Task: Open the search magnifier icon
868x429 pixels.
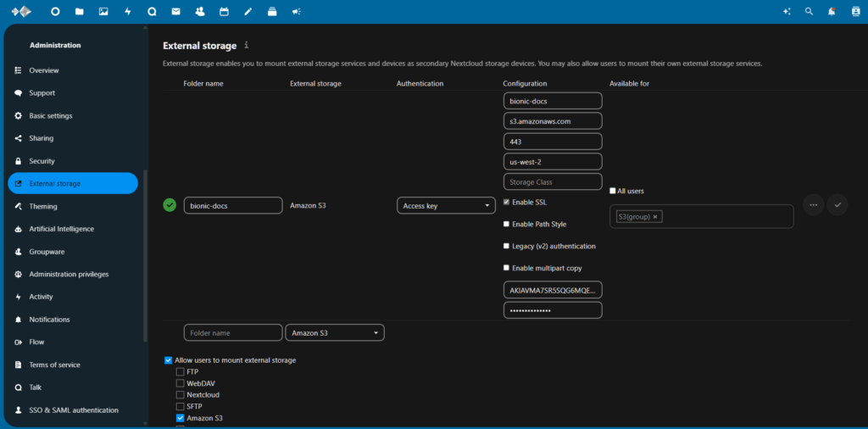Action: (810, 11)
